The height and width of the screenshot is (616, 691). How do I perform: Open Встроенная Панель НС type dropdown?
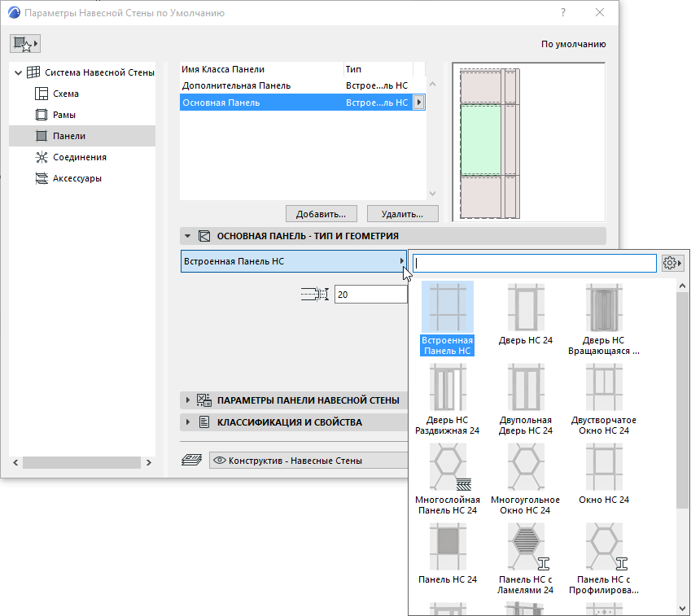294,261
